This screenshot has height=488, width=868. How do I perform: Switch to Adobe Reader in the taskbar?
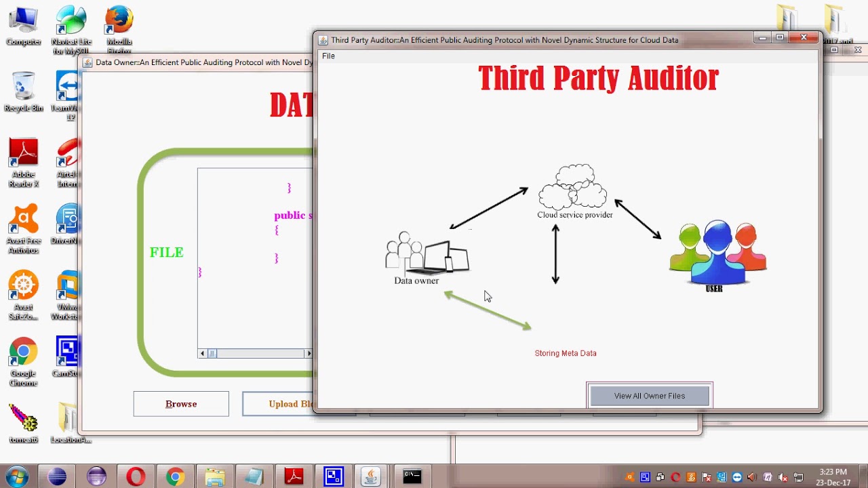point(294,477)
